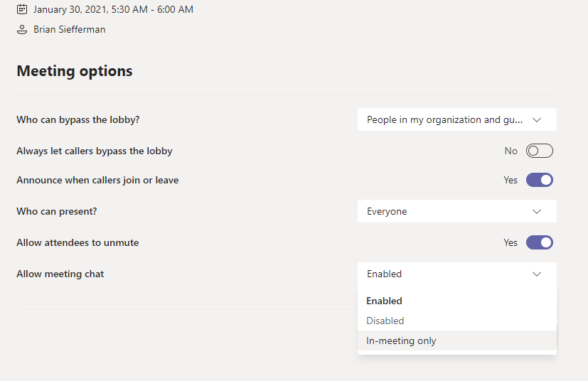Collapse the Allow meeting chat dropdown
Image resolution: width=588 pixels, height=381 pixels.
[x=456, y=274]
